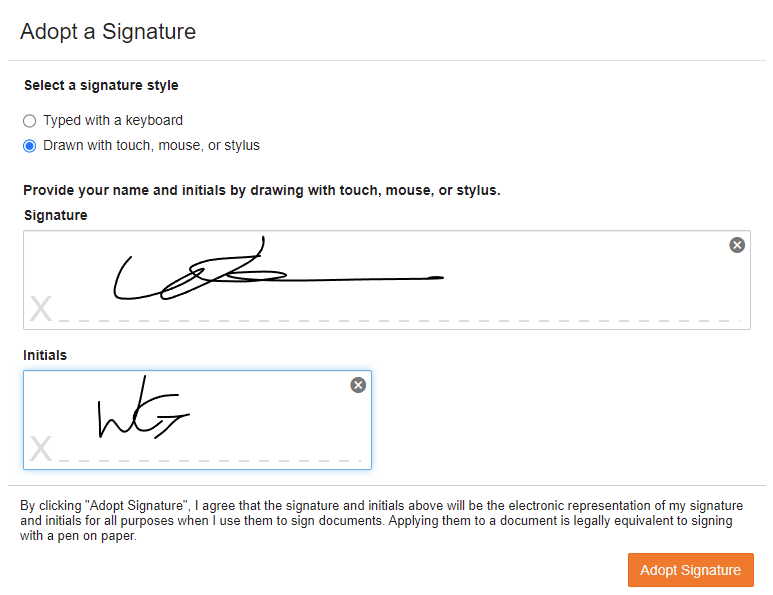Click the 'Select a signature style' heading

click(101, 85)
